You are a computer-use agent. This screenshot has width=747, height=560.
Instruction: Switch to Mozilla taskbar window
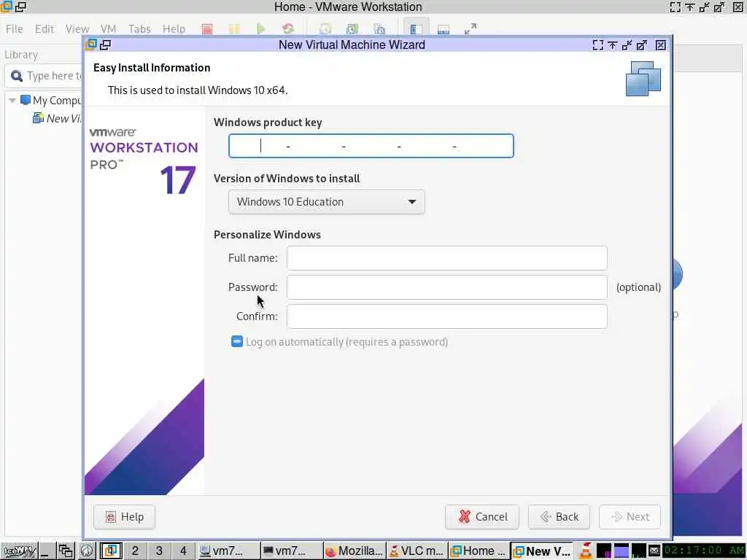click(x=355, y=551)
